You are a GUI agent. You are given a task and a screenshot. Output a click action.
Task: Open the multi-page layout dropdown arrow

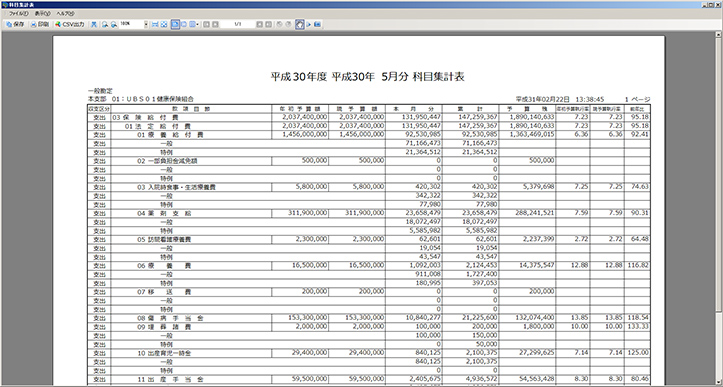(197, 24)
